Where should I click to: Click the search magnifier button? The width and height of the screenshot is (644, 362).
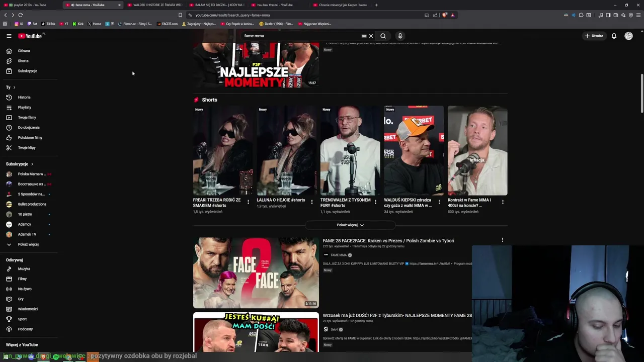(383, 36)
